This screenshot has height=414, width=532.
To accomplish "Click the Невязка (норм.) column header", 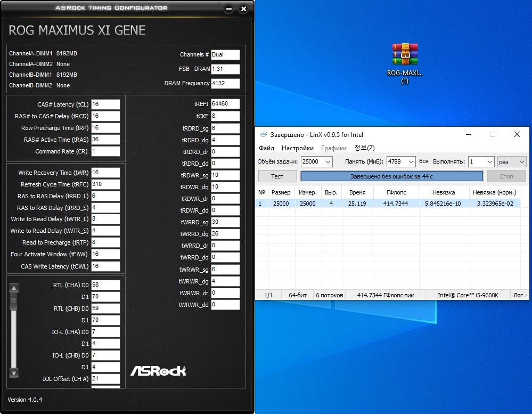I will point(494,192).
